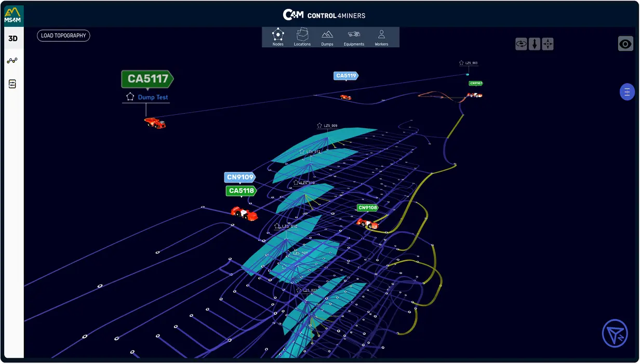Expand the blue round side panel button
The height and width of the screenshot is (364, 640).
(627, 92)
